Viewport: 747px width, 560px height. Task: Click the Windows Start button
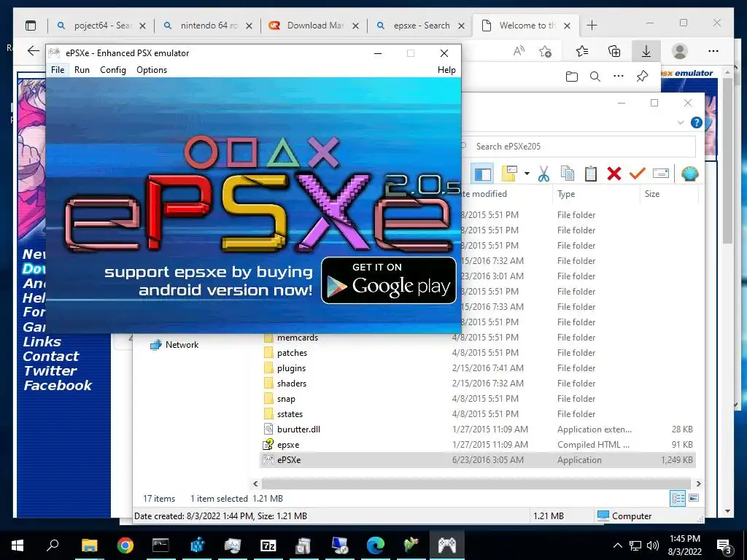point(18,545)
